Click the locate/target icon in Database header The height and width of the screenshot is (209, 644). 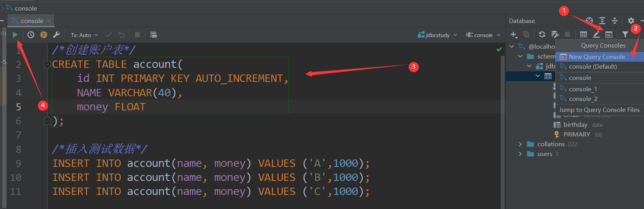(x=589, y=21)
